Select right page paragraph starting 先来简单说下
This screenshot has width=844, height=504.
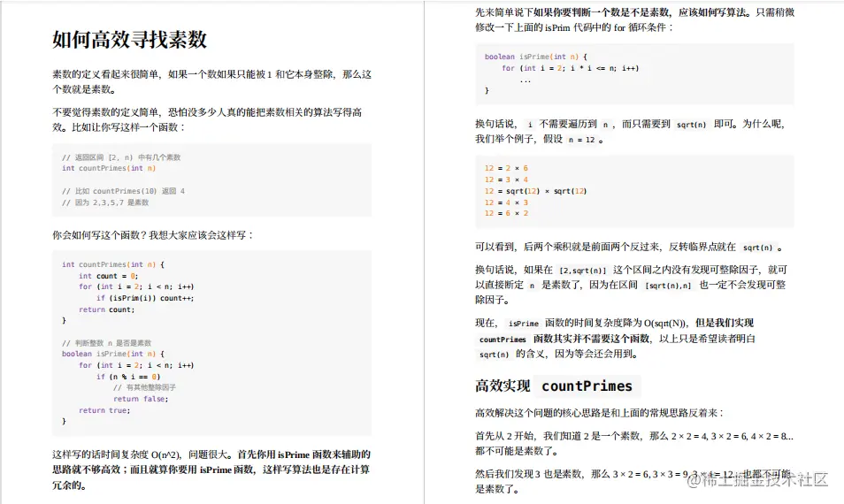634,19
